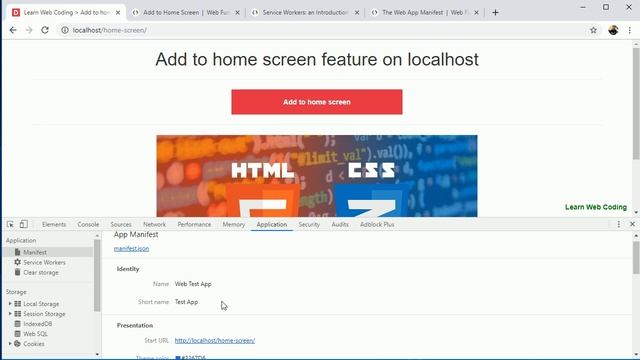Click the Learn Web Coding link
The height and width of the screenshot is (360, 640).
click(596, 207)
